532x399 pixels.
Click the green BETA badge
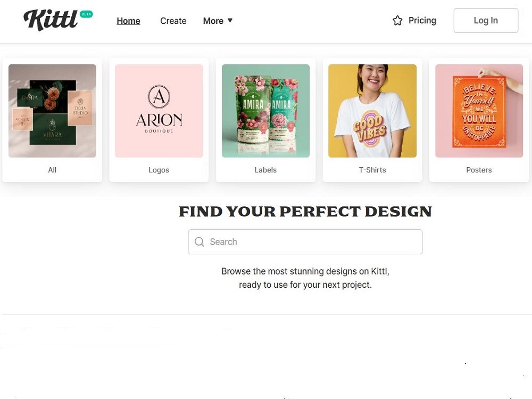coord(86,14)
